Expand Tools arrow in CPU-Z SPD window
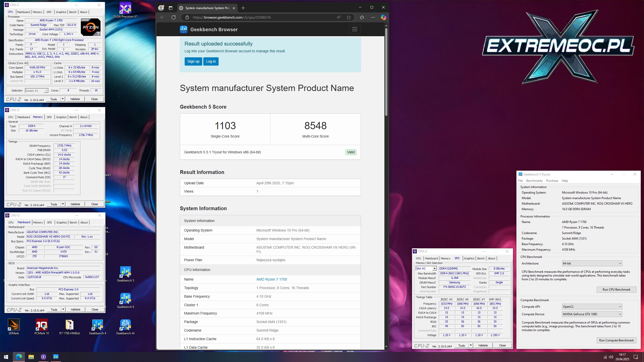644x362 pixels. [471, 345]
